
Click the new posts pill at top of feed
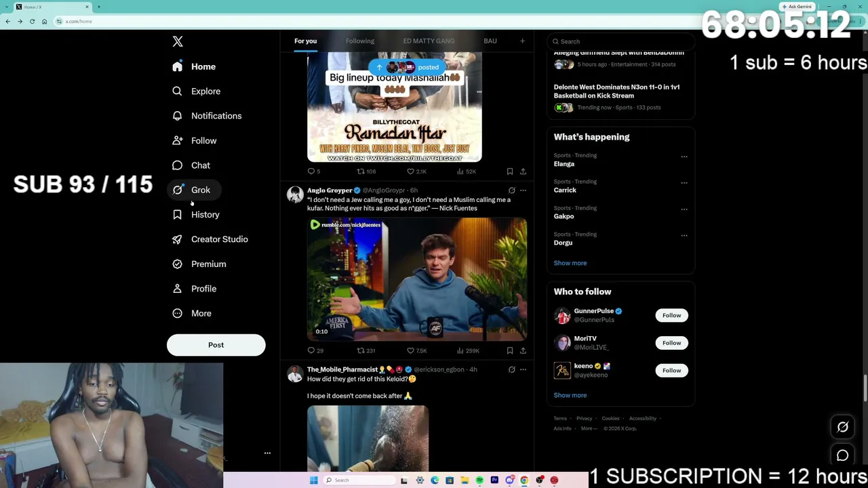408,67
